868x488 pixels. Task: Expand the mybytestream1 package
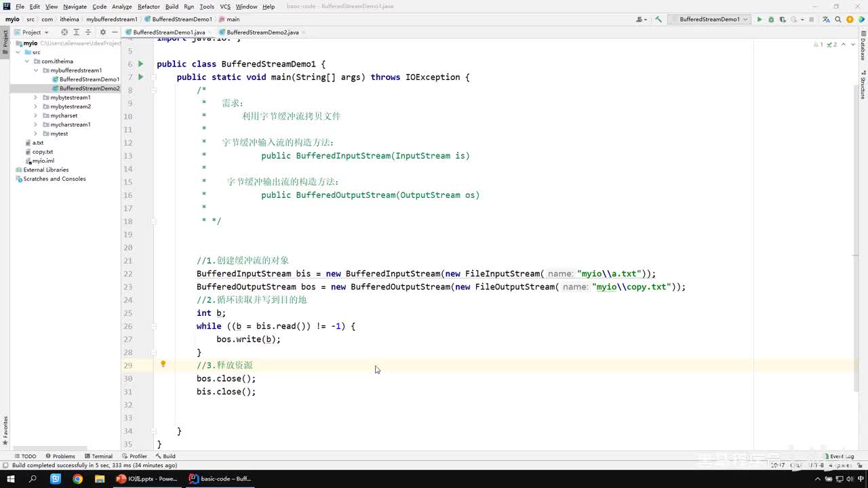tap(36, 98)
